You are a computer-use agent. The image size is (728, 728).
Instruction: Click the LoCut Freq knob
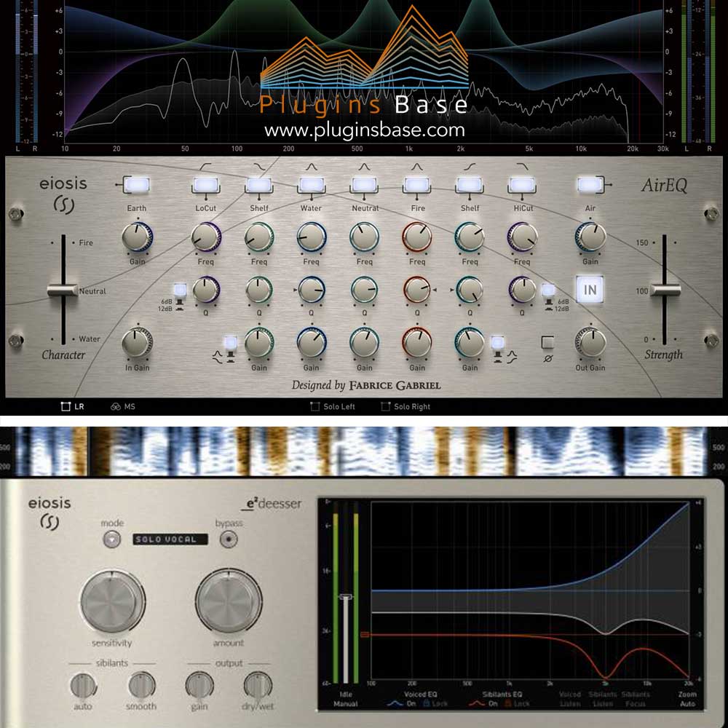click(206, 237)
